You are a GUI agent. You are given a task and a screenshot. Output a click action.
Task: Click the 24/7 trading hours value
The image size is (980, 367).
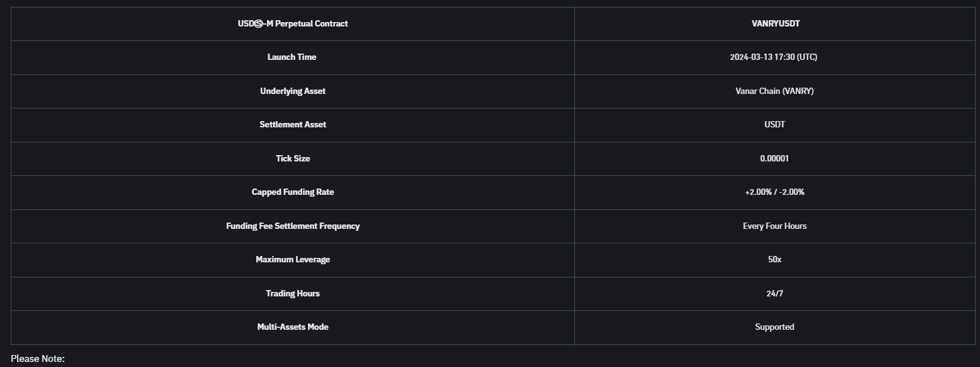pyautogui.click(x=774, y=294)
